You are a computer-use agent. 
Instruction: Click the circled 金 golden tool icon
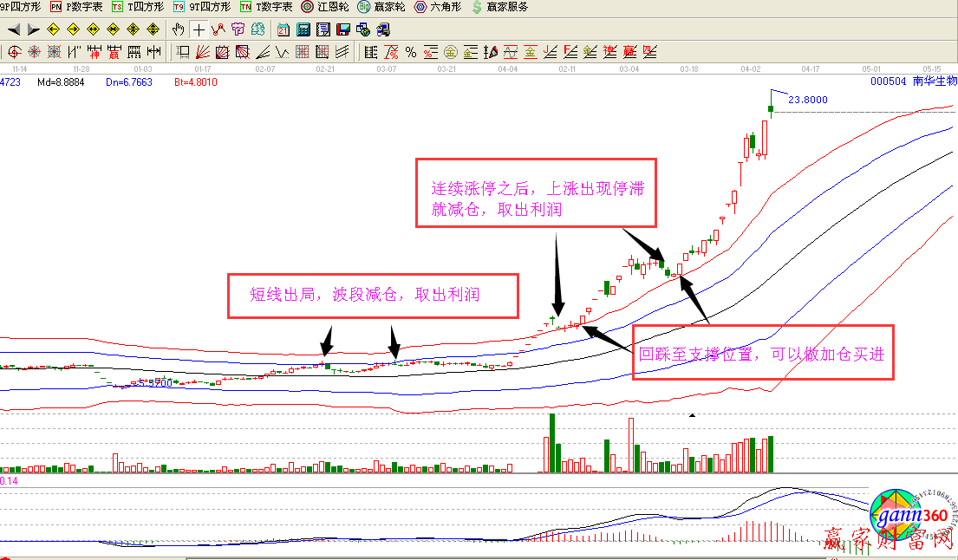pos(451,52)
